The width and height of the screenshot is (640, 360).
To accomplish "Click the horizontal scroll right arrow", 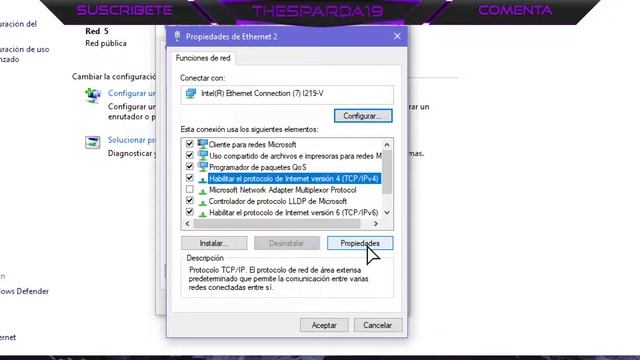I will pos(376,224).
